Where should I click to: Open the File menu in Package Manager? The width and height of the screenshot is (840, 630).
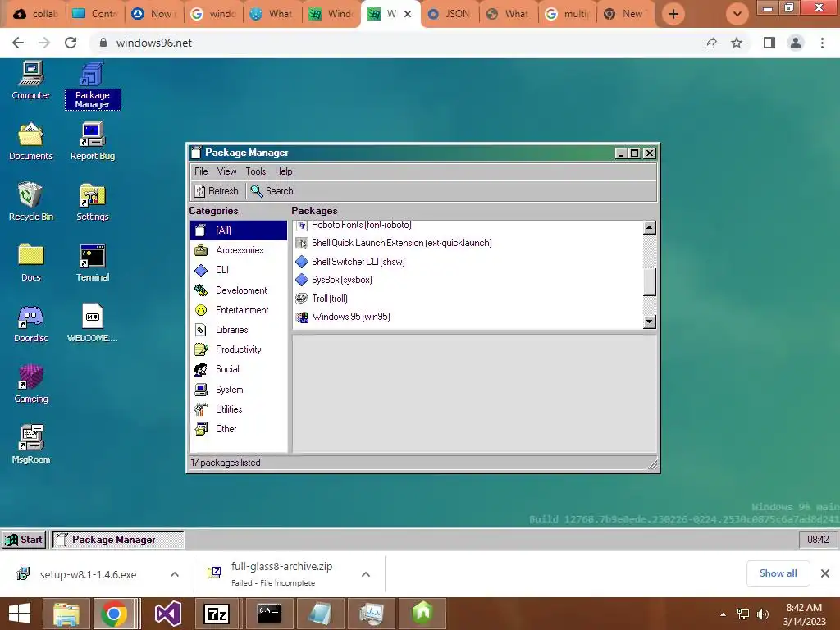202,171
